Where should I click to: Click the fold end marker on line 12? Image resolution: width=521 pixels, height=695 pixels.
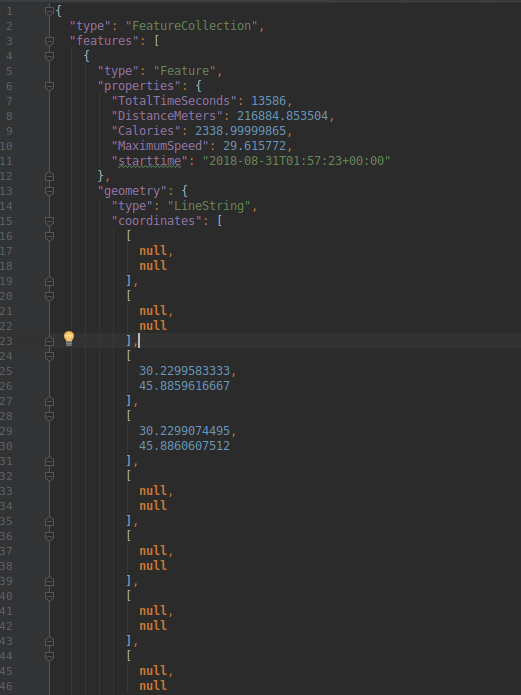click(x=50, y=176)
